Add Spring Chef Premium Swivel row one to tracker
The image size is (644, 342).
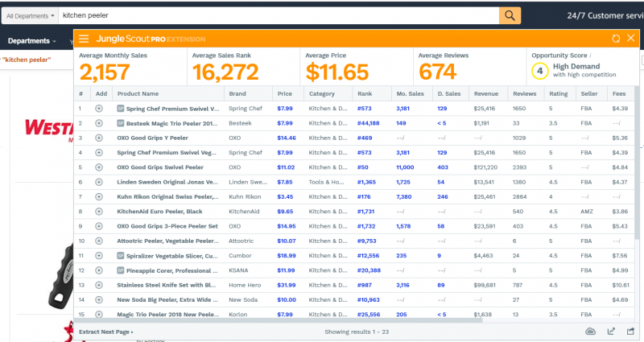click(x=99, y=109)
